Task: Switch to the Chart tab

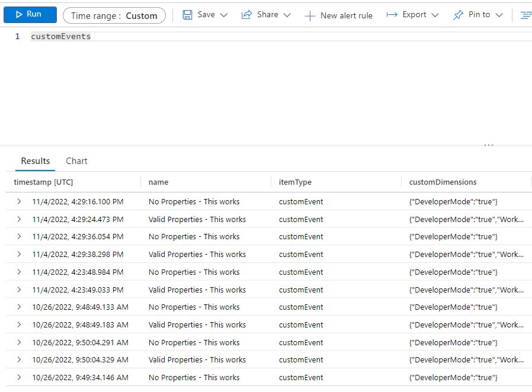Action: [x=76, y=160]
